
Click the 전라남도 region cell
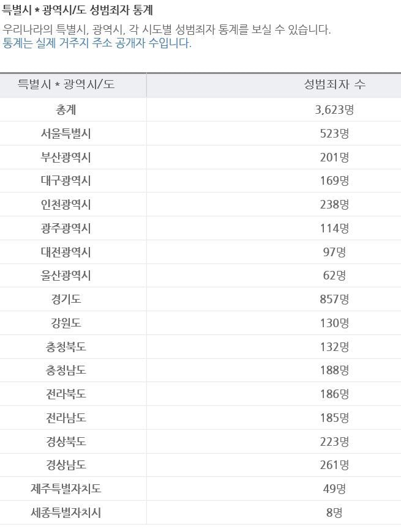click(x=66, y=418)
